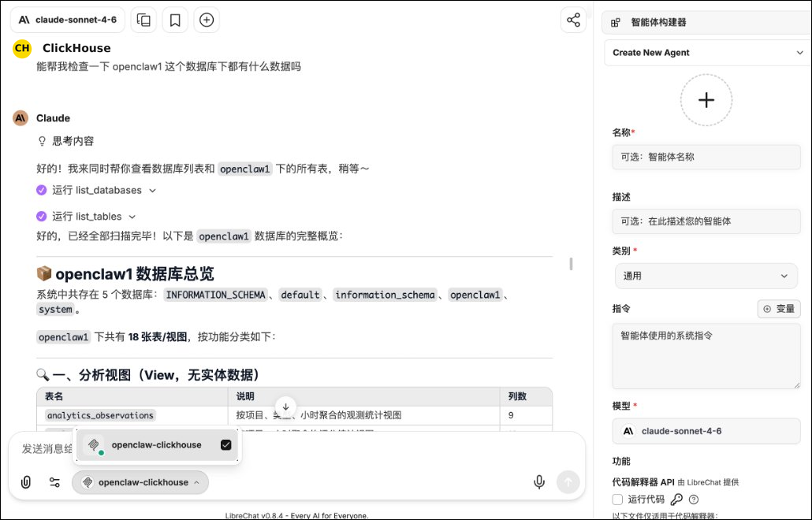
Task: Open a new chat via the plus icon
Action: coord(206,20)
